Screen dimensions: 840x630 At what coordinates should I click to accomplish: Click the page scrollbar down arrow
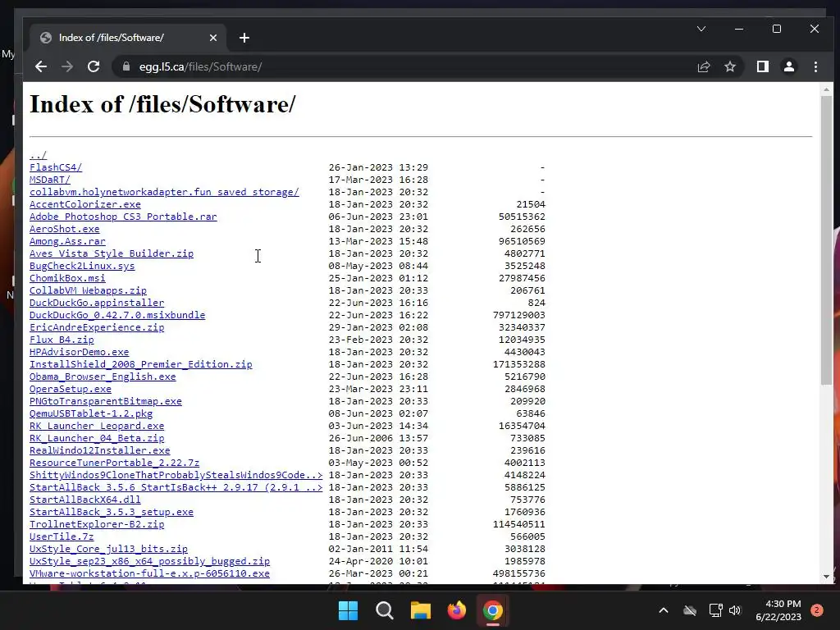pyautogui.click(x=826, y=577)
